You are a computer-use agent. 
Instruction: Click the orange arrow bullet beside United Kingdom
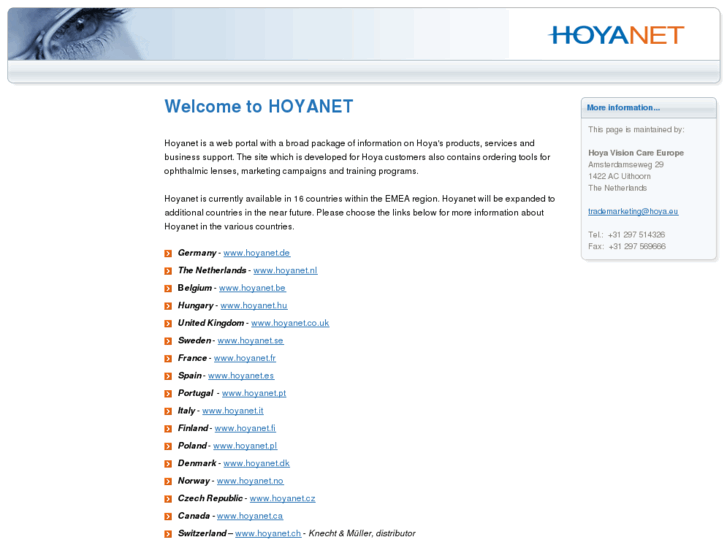[168, 324]
